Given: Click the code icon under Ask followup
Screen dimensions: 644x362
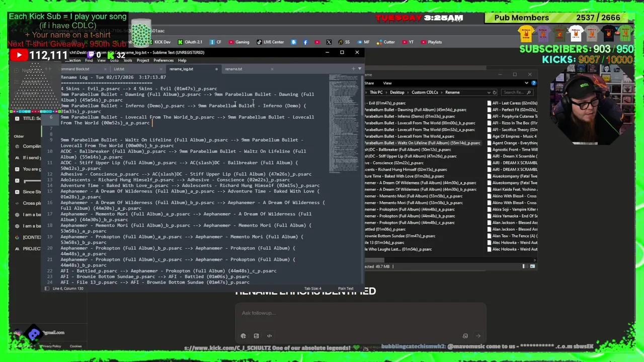Looking at the screenshot, I should [269, 336].
